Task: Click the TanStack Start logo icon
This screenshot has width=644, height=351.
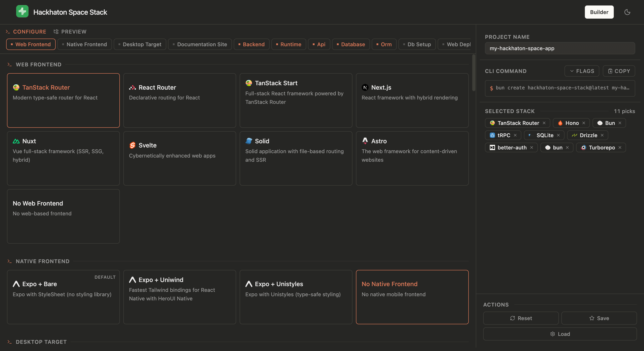Action: pos(249,83)
